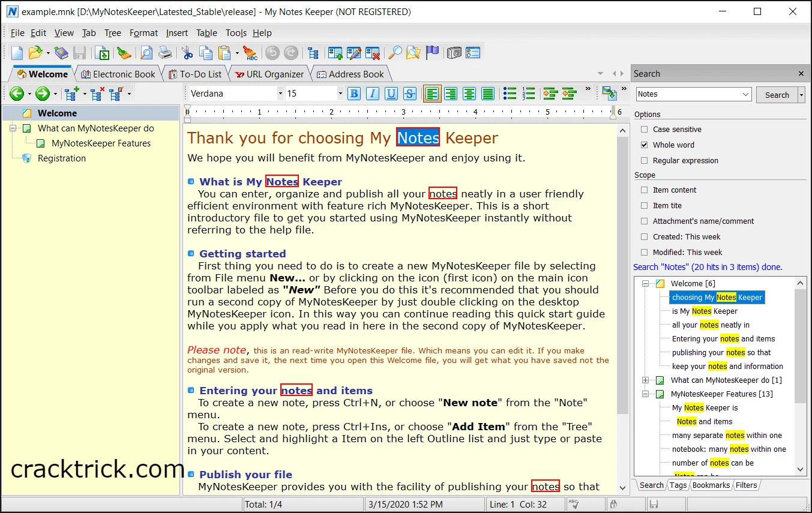The width and height of the screenshot is (812, 513).
Task: Click the Search button
Action: [x=777, y=95]
